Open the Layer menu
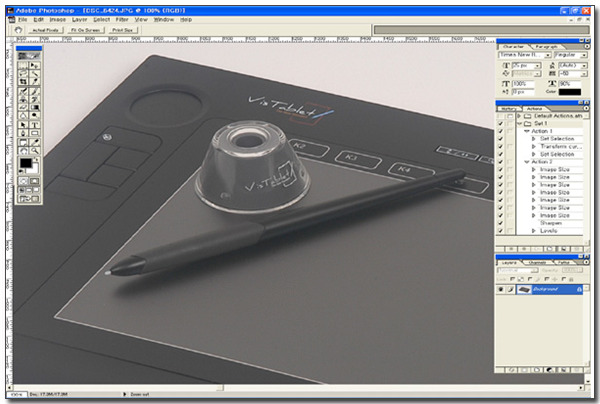Image resolution: width=600 pixels, height=404 pixels. click(x=80, y=19)
